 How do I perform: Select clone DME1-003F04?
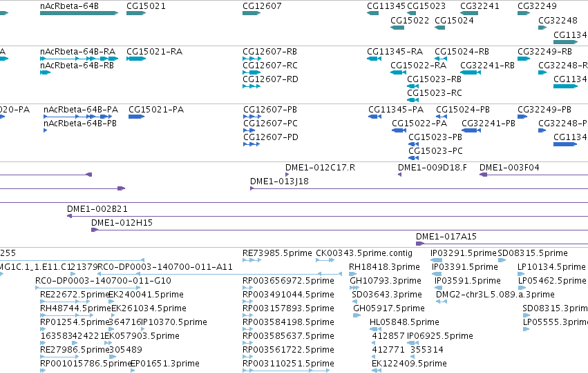(533, 175)
